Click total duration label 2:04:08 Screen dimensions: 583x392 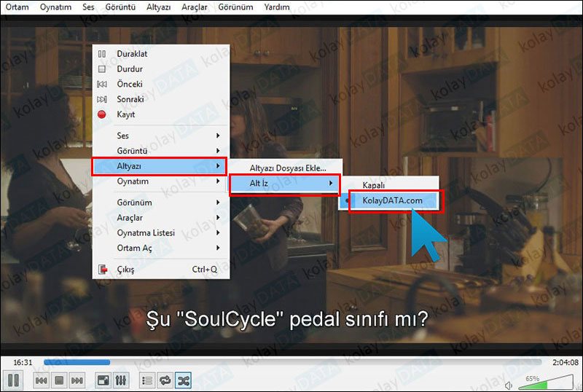pos(566,362)
